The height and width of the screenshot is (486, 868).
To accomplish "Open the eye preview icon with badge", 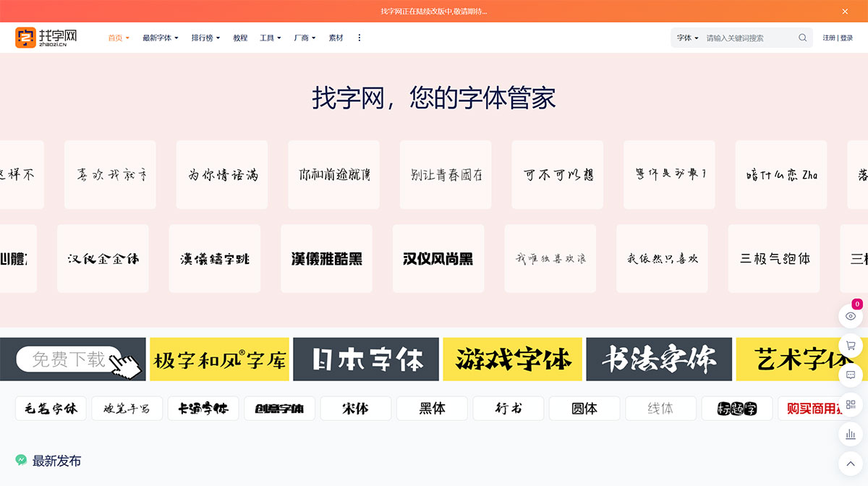I will (851, 316).
